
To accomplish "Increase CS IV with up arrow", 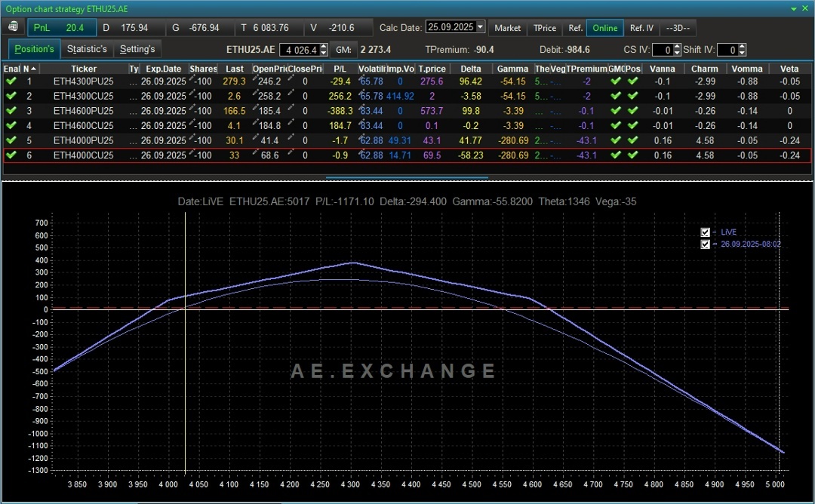I will 677,47.
